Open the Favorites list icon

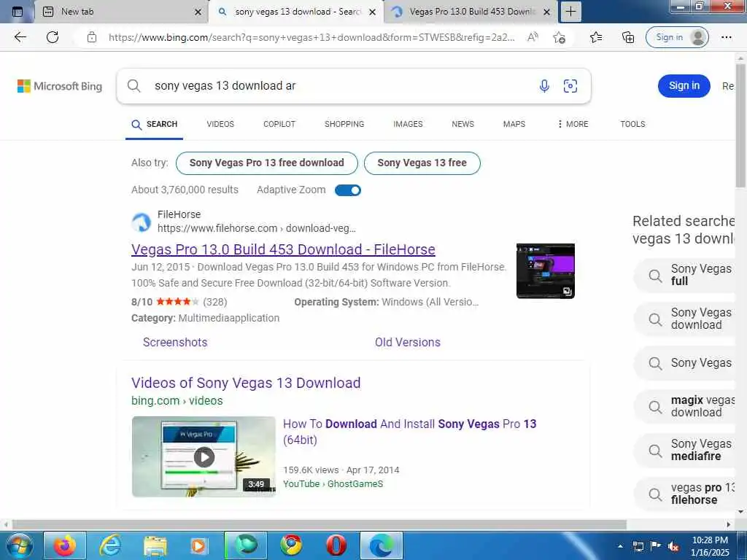[x=596, y=37]
